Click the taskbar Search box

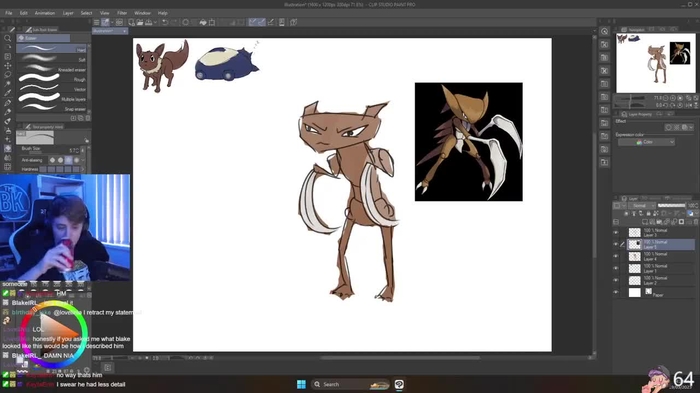pyautogui.click(x=350, y=384)
